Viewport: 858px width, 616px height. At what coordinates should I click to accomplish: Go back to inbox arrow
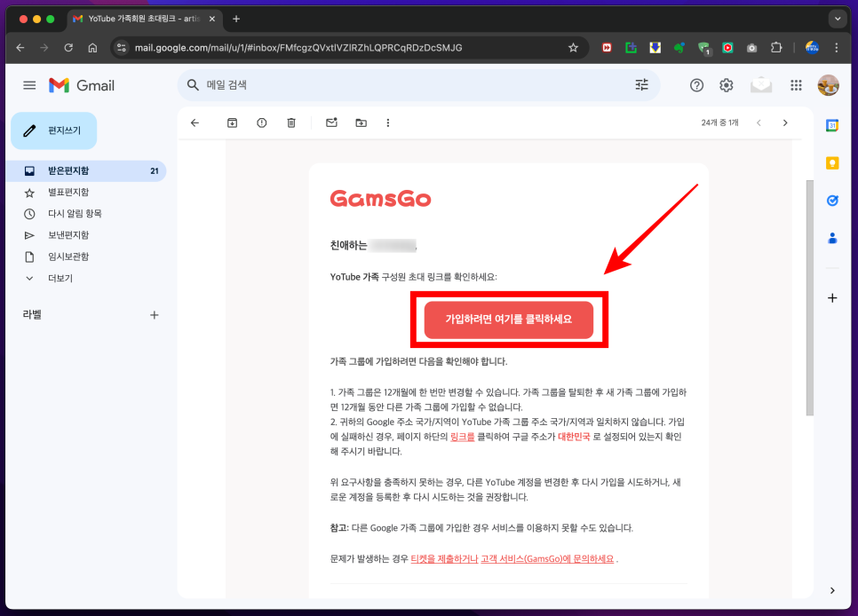tap(195, 122)
